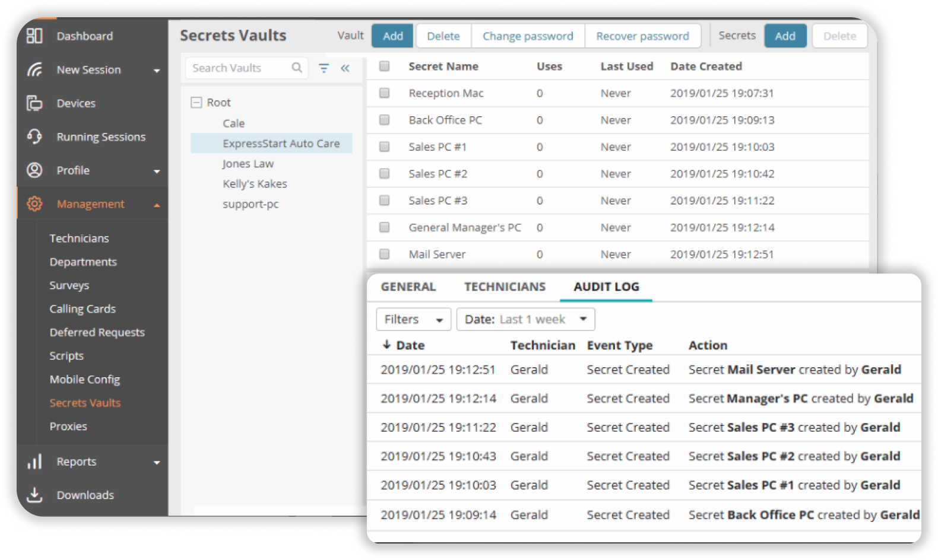This screenshot has height=560, width=938.
Task: Switch to the TECHNICIANS tab
Action: [505, 287]
